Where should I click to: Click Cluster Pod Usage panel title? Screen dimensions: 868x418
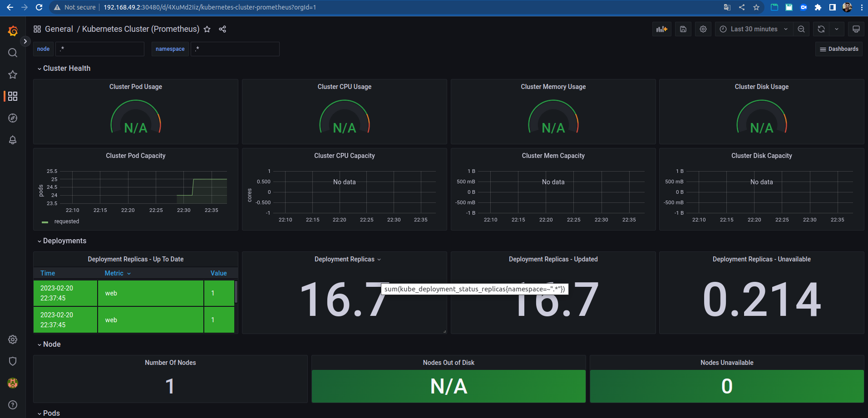coord(136,87)
